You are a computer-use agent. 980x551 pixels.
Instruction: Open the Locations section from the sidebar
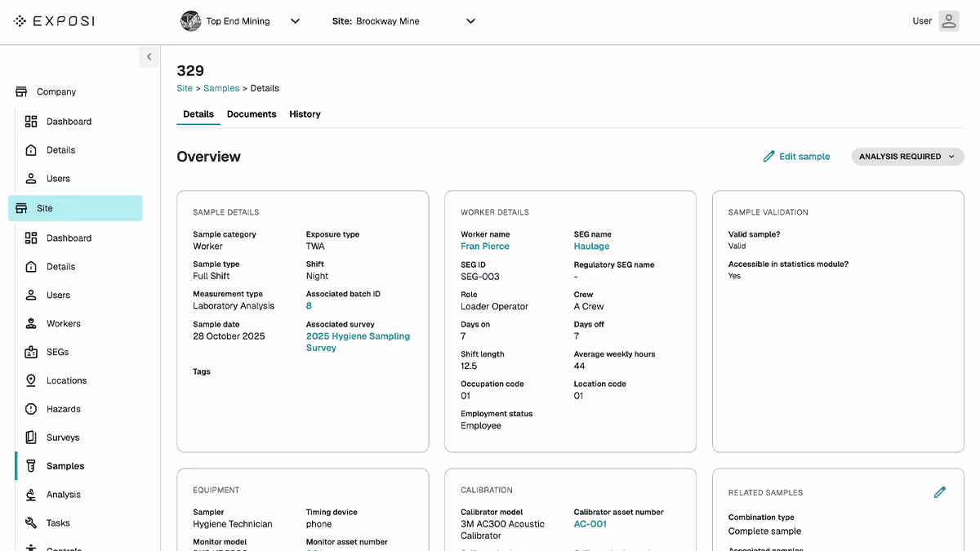[x=66, y=380]
